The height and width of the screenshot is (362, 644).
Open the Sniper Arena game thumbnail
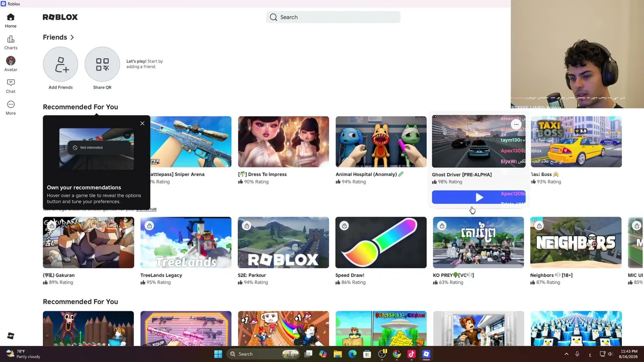(191, 142)
